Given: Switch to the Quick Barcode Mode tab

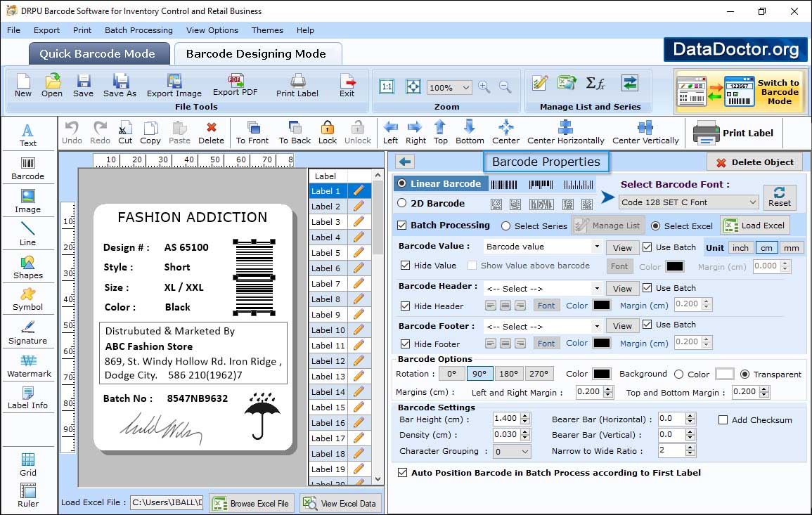Looking at the screenshot, I should click(98, 54).
